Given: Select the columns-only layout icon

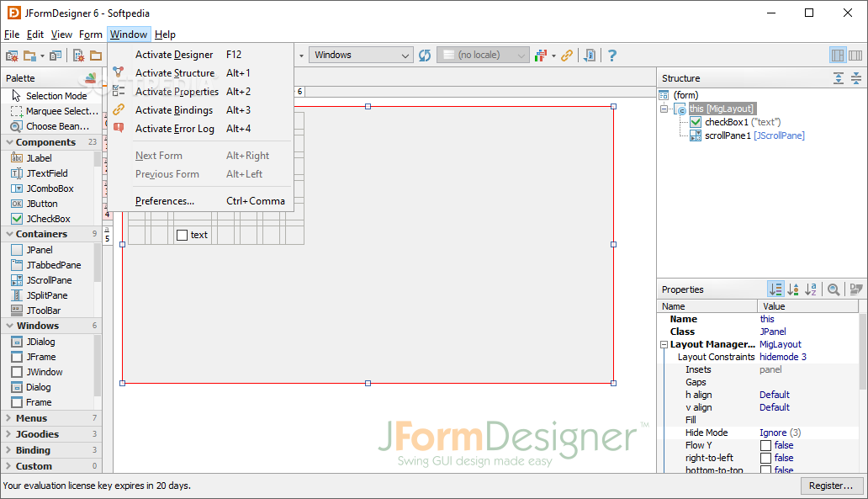Looking at the screenshot, I should pos(855,56).
